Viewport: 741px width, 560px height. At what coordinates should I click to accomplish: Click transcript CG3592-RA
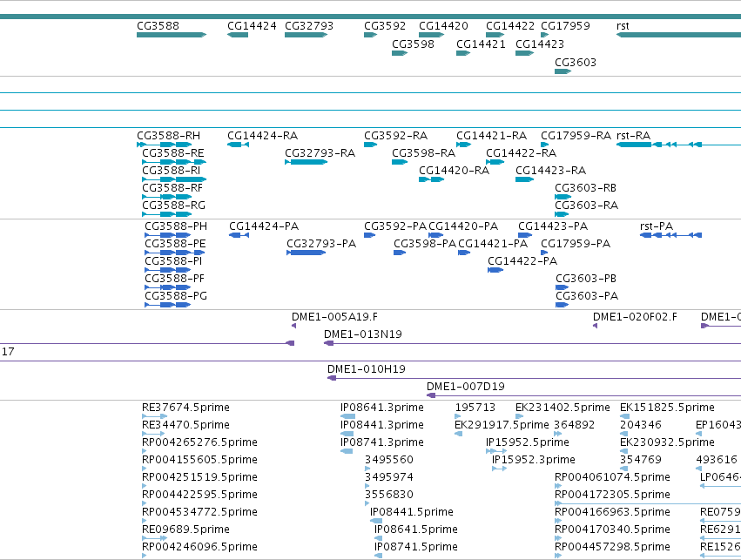[371, 145]
